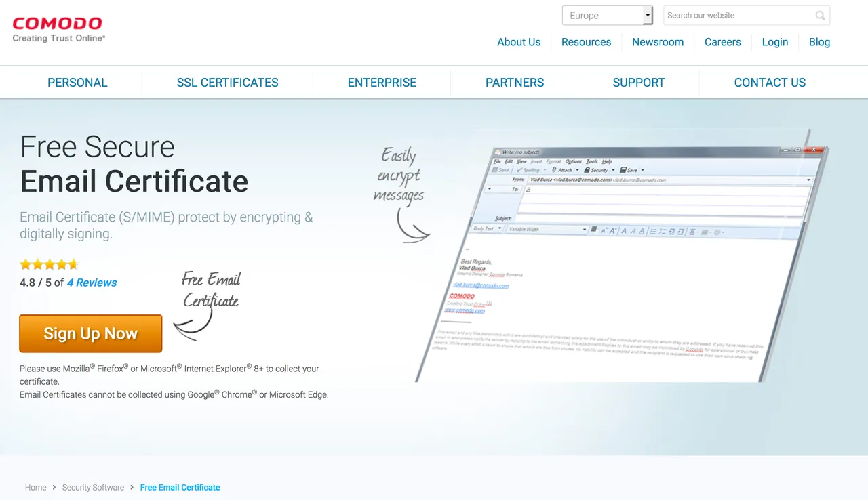Open the SSL CERTIFICATES menu
Screen dimensions: 868x500
(x=227, y=83)
